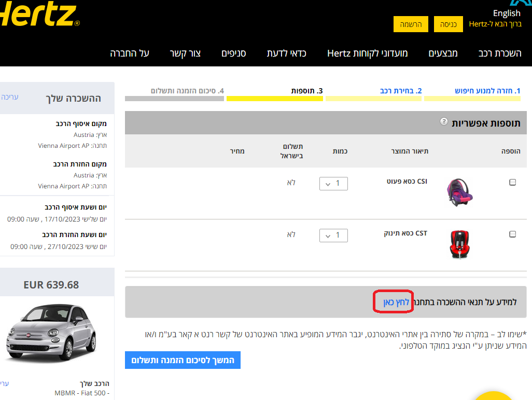Viewport: 532px width, 400px height.
Task: Open the quantity dropdown for CSI seat
Action: 333,183
